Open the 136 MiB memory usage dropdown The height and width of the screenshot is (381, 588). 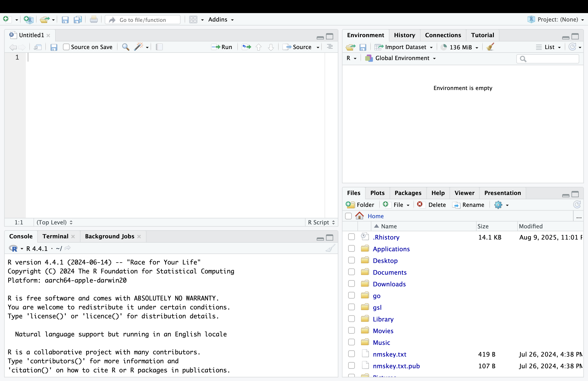pyautogui.click(x=460, y=47)
